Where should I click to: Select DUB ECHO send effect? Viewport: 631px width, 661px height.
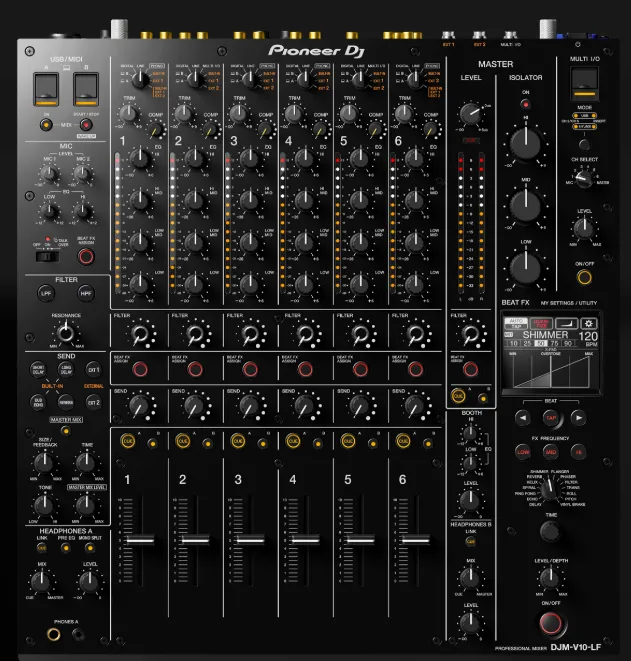tap(38, 402)
